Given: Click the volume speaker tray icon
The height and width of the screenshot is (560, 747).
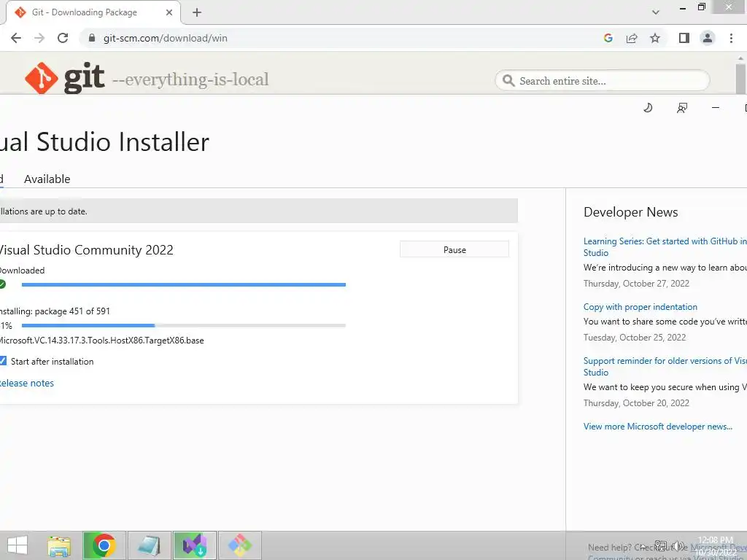Looking at the screenshot, I should (x=678, y=546).
